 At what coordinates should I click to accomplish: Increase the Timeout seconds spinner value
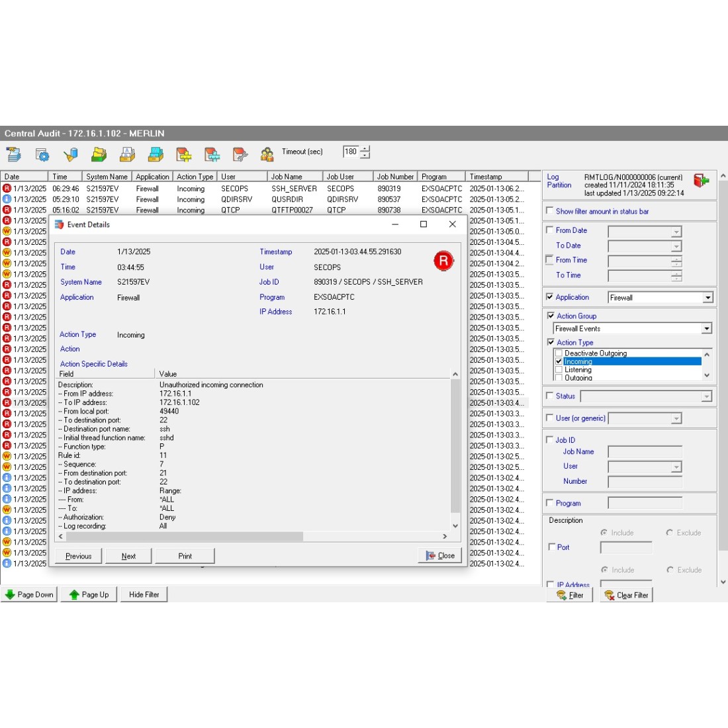[365, 148]
